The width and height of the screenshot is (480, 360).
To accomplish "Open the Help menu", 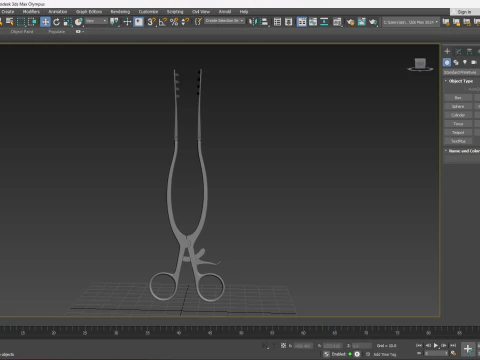I will 244,12.
